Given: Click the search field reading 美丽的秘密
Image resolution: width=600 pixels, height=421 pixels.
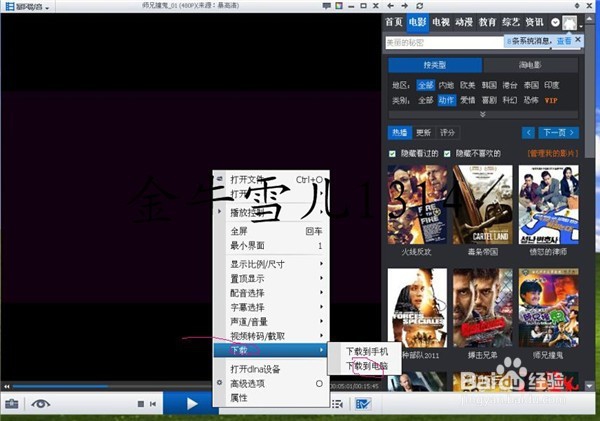Looking at the screenshot, I should (x=444, y=42).
